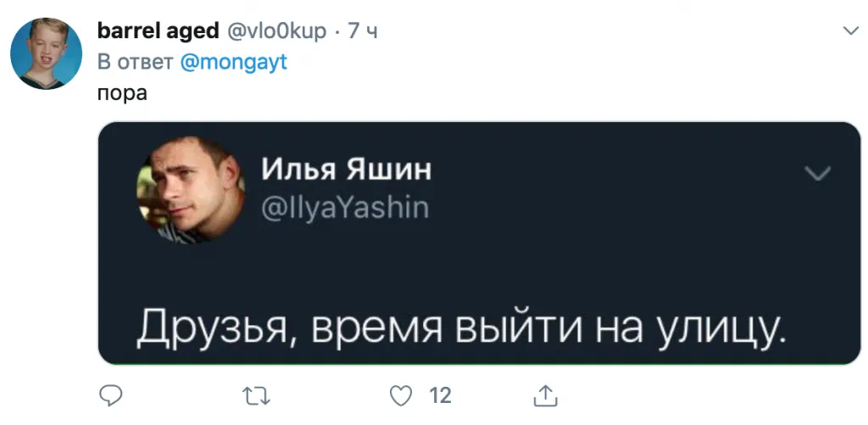Open the share tweet menu icon
The image size is (868, 425).
[545, 395]
